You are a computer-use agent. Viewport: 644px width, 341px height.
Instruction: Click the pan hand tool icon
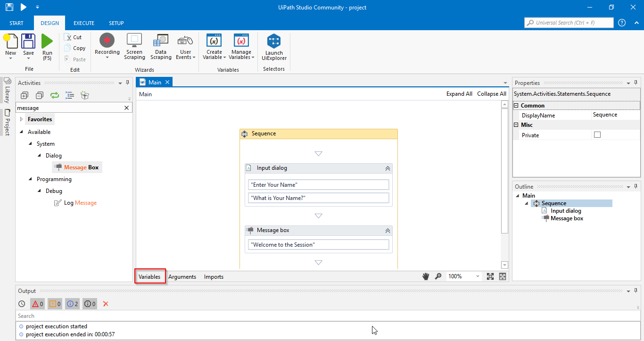(426, 277)
